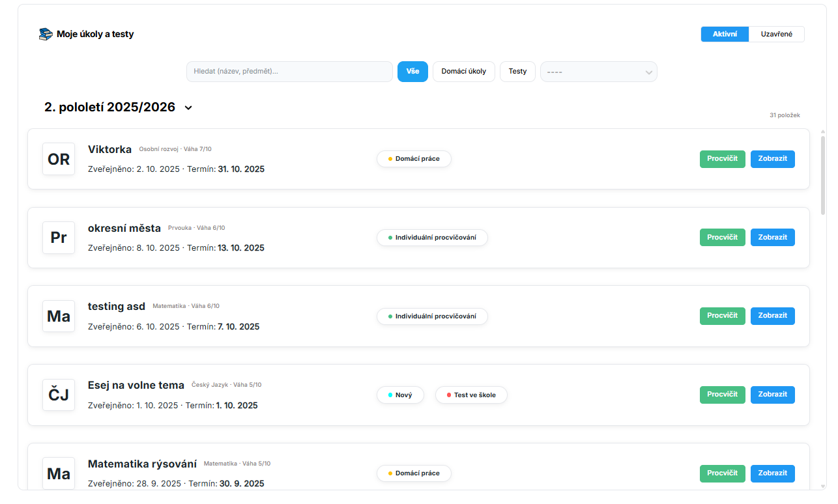Click Český Jazyk · Váha 5/10 label
This screenshot has height=504, width=838.
tap(227, 385)
